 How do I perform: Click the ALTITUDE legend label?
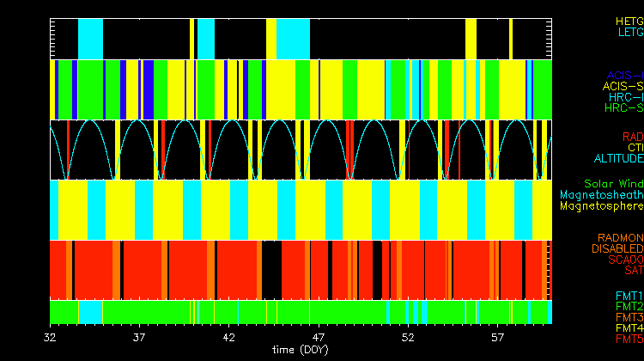click(617, 159)
